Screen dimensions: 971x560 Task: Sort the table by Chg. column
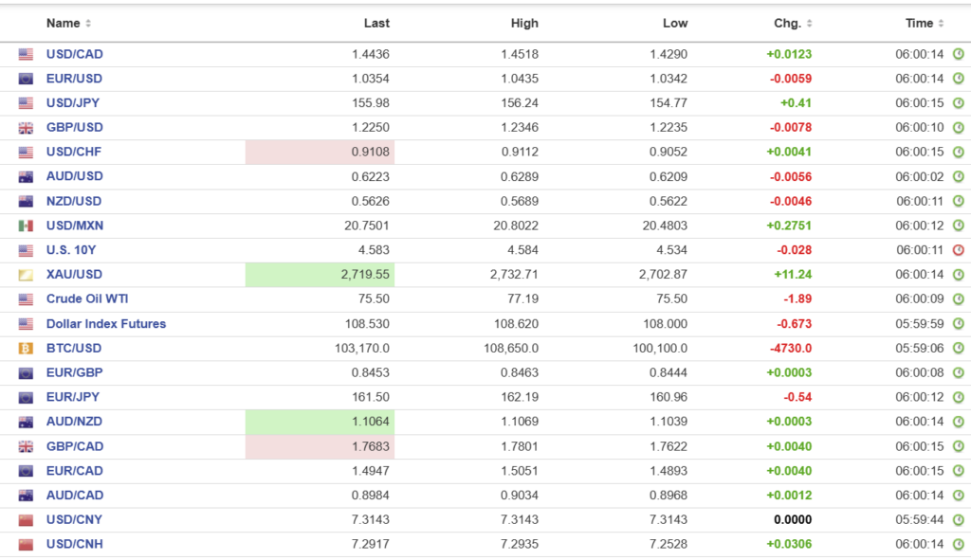(x=793, y=23)
